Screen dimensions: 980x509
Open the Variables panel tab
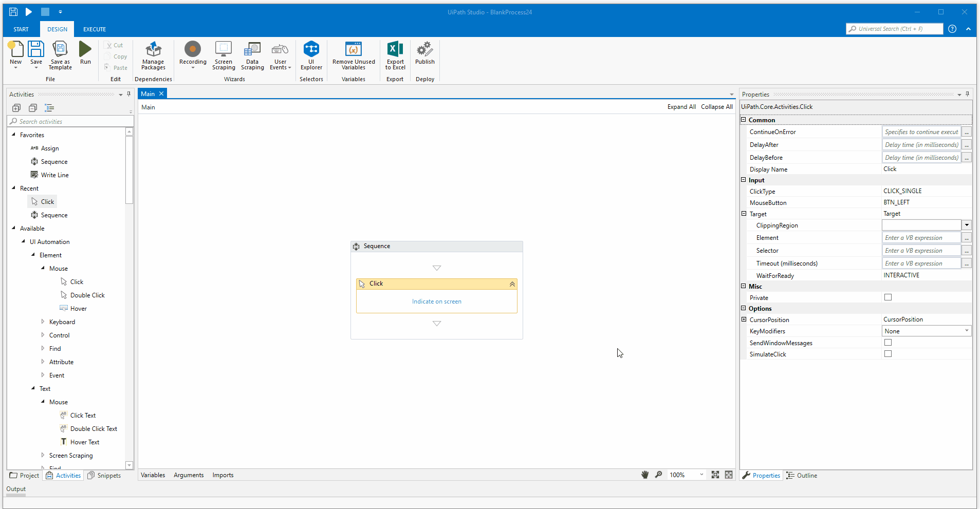153,475
